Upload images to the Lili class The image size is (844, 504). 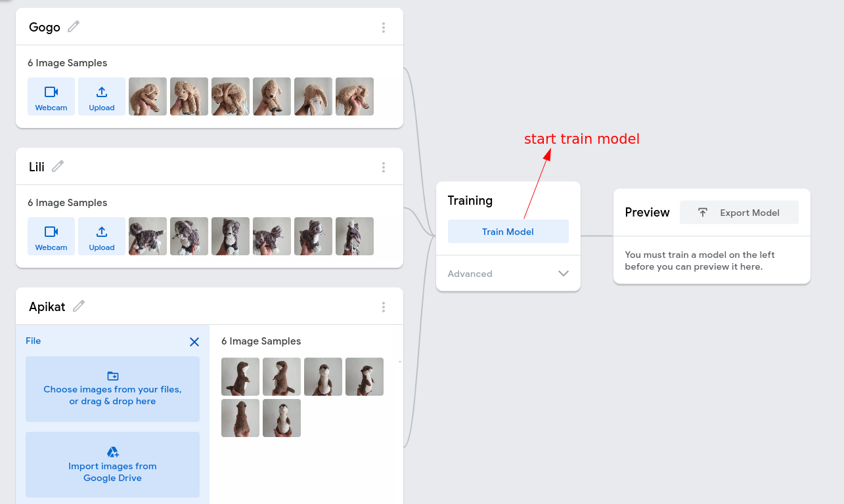coord(102,236)
